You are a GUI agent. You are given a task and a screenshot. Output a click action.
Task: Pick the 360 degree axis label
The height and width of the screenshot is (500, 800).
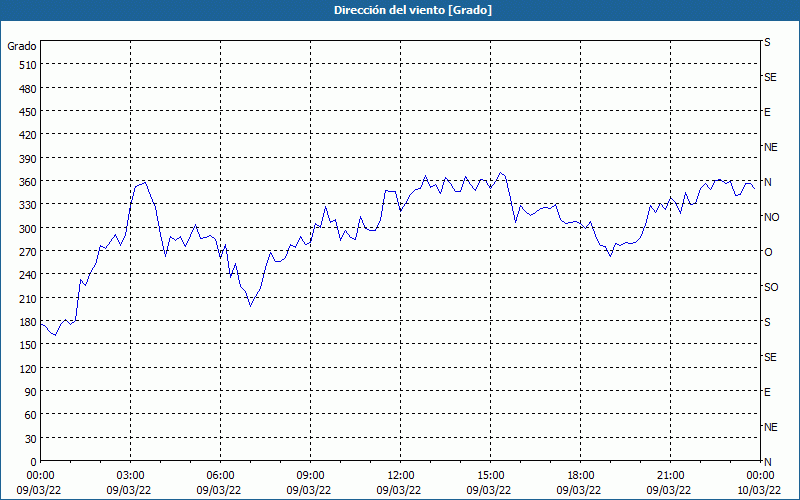[28, 182]
